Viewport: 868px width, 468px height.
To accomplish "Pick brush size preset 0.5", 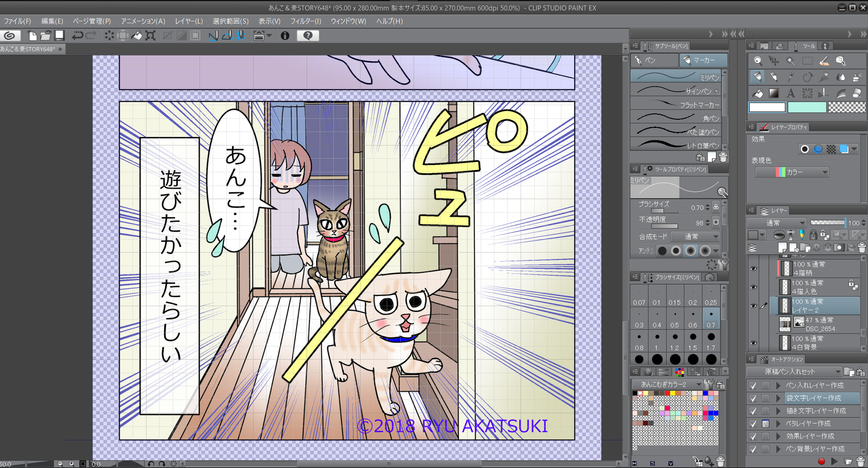I will point(675,319).
